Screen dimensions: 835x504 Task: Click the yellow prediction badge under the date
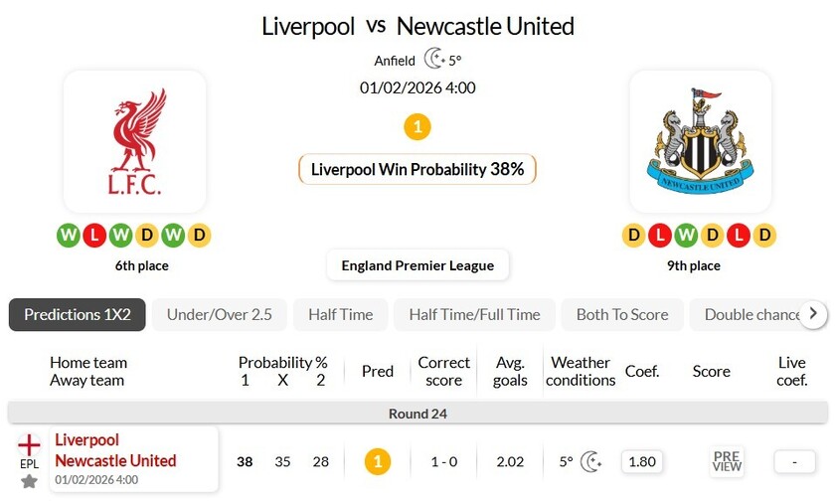pos(417,127)
